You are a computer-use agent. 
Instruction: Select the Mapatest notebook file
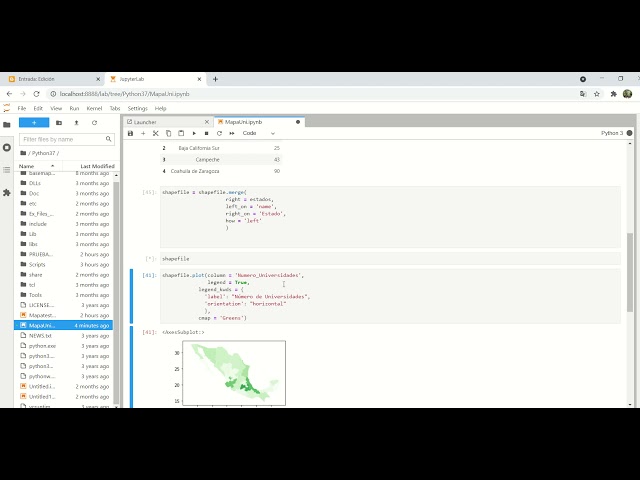point(64,315)
